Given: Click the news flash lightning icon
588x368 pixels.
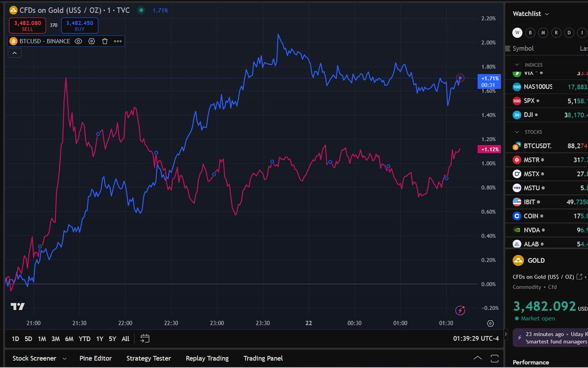Looking at the screenshot, I should pos(520,337).
